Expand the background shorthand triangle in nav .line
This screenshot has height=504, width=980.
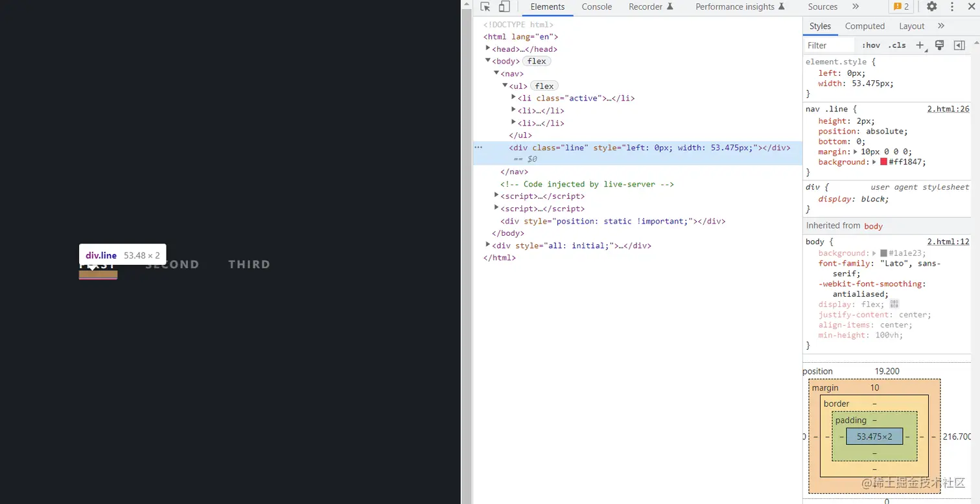pos(874,162)
